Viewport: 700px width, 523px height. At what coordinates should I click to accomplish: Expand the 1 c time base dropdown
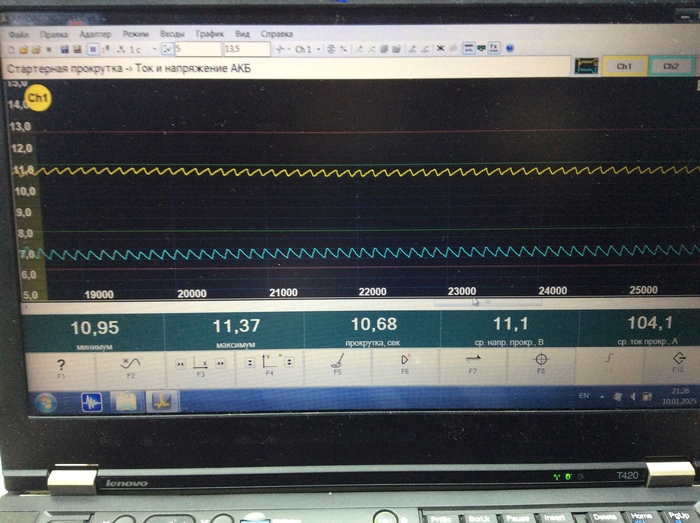[x=154, y=50]
